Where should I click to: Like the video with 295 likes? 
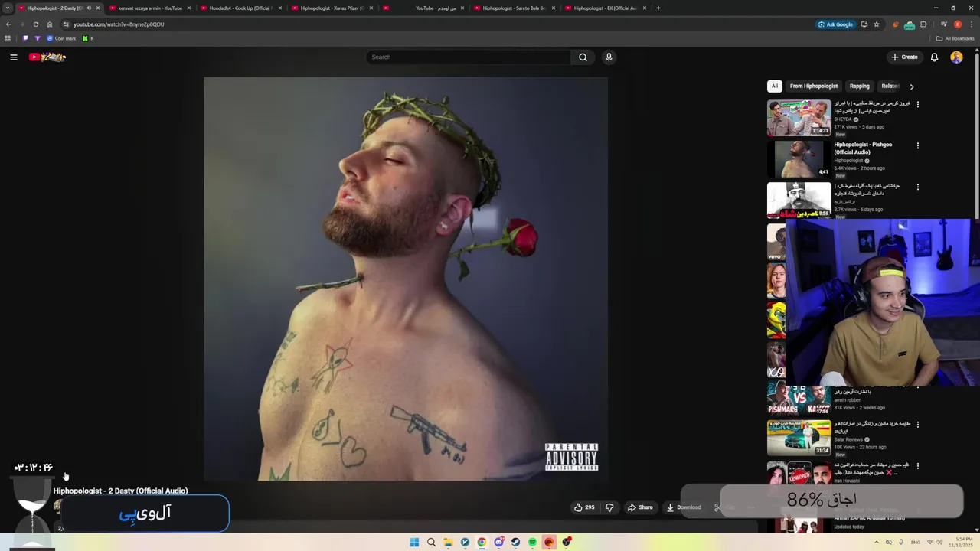point(584,507)
